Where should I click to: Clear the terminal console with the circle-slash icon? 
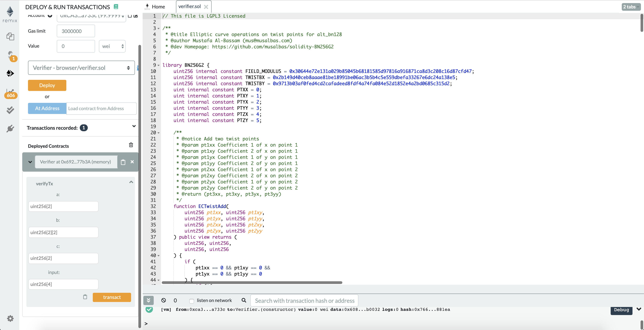(163, 300)
